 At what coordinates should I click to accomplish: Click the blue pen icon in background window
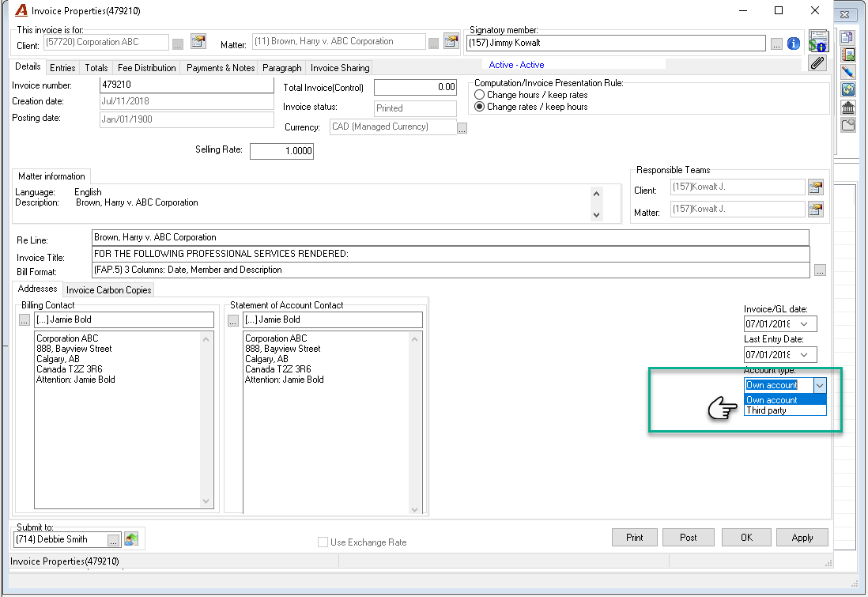(x=847, y=71)
